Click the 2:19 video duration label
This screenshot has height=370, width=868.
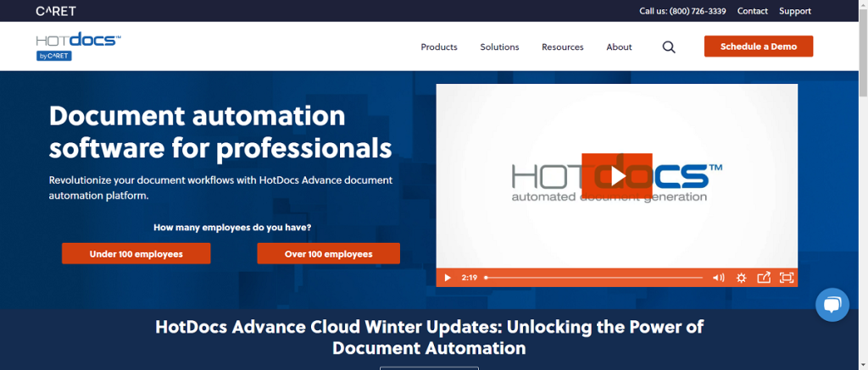pyautogui.click(x=469, y=278)
